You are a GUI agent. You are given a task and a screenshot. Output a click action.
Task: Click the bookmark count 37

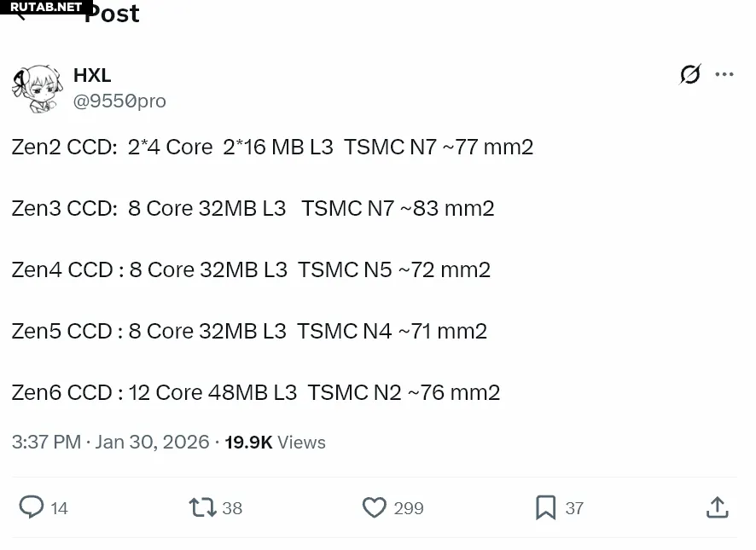574,508
